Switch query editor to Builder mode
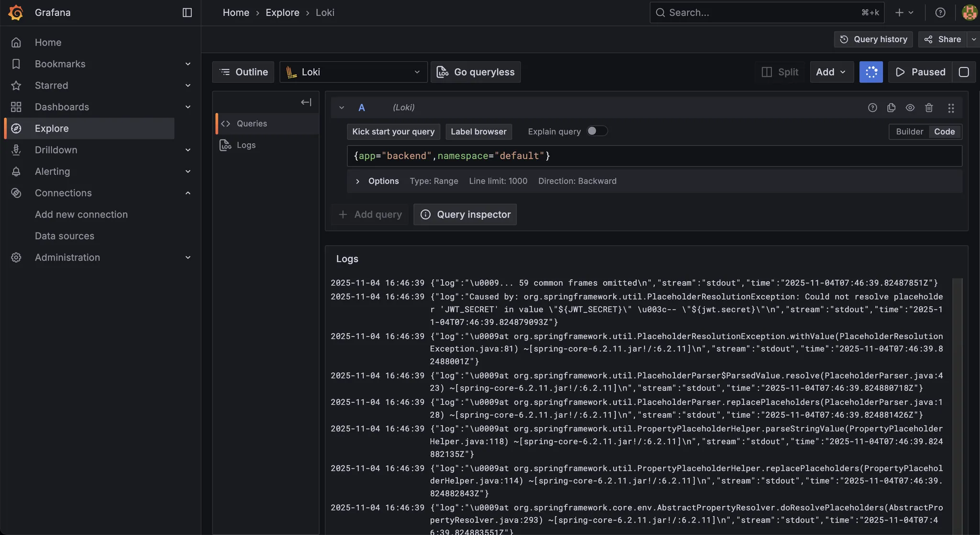The height and width of the screenshot is (535, 980). [909, 132]
